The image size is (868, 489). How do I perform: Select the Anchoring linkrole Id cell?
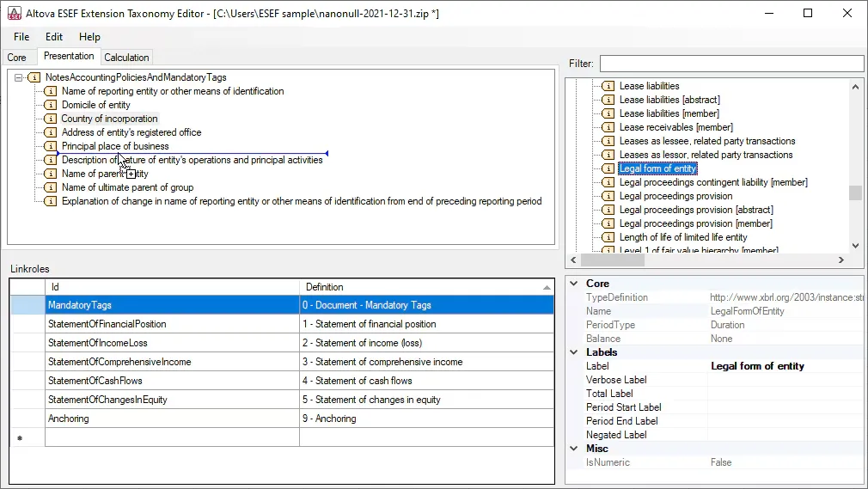(172, 419)
